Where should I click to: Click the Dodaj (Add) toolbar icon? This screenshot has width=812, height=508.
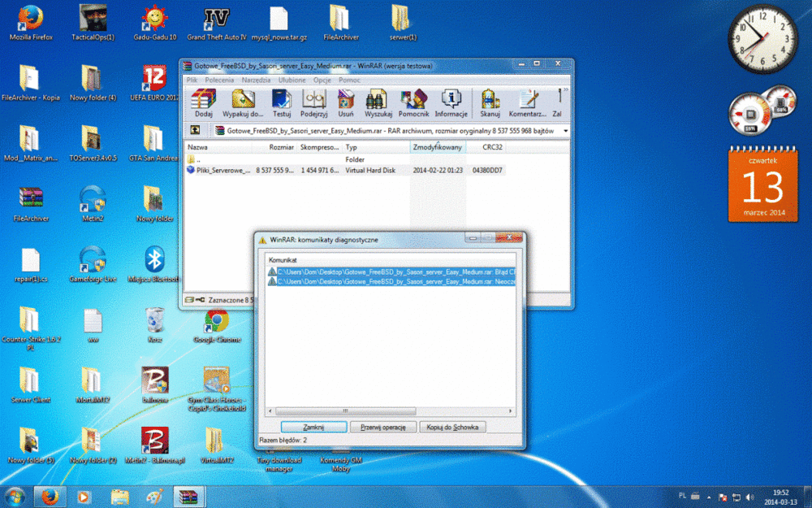(204, 102)
